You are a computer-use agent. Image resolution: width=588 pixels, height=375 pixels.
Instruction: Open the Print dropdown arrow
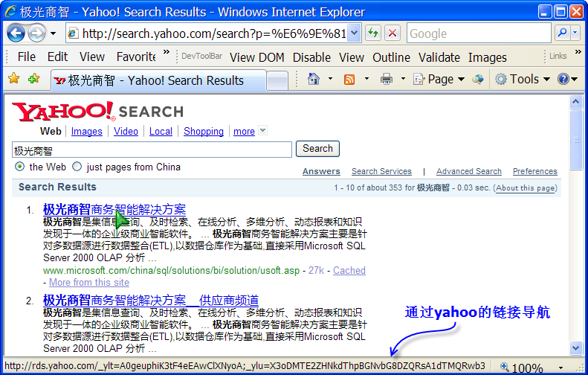403,79
